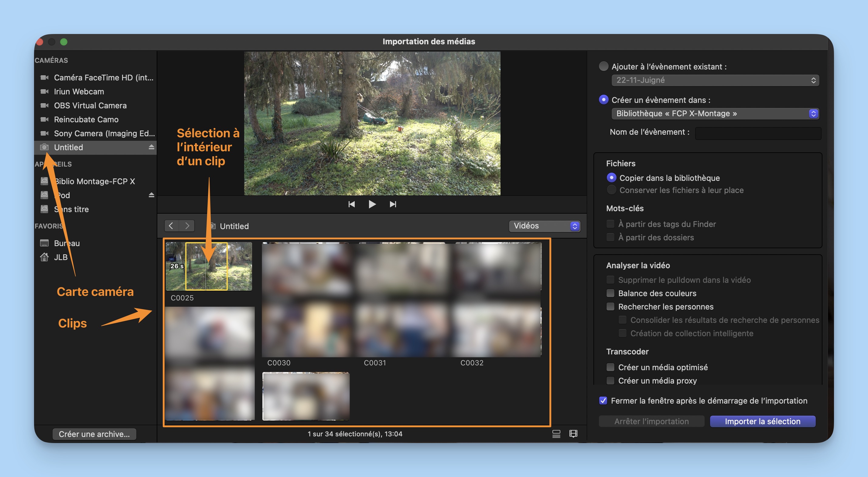The width and height of the screenshot is (868, 477).
Task: Enable Balance des couleurs checkbox
Action: tap(610, 293)
